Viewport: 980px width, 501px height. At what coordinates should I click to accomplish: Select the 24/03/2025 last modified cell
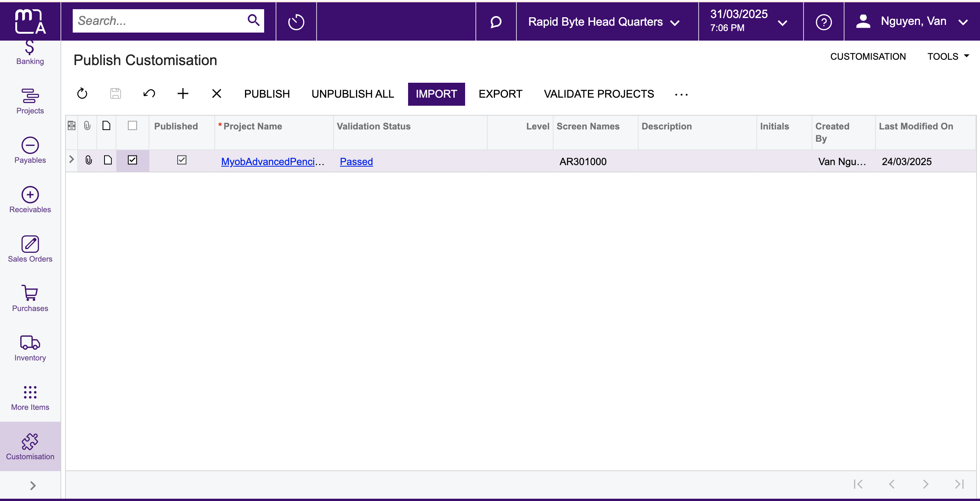click(x=926, y=161)
